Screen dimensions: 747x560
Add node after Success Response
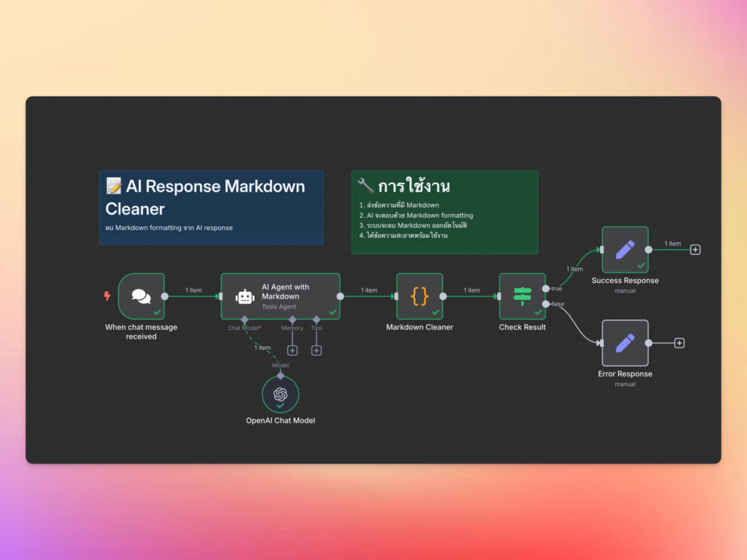coord(695,250)
